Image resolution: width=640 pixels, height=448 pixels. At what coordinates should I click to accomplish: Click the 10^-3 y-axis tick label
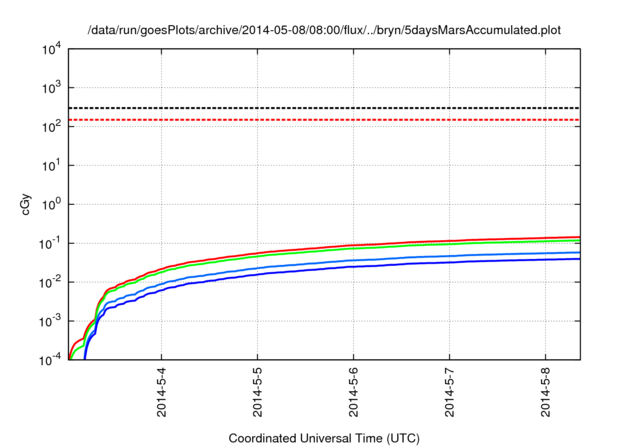[50, 321]
